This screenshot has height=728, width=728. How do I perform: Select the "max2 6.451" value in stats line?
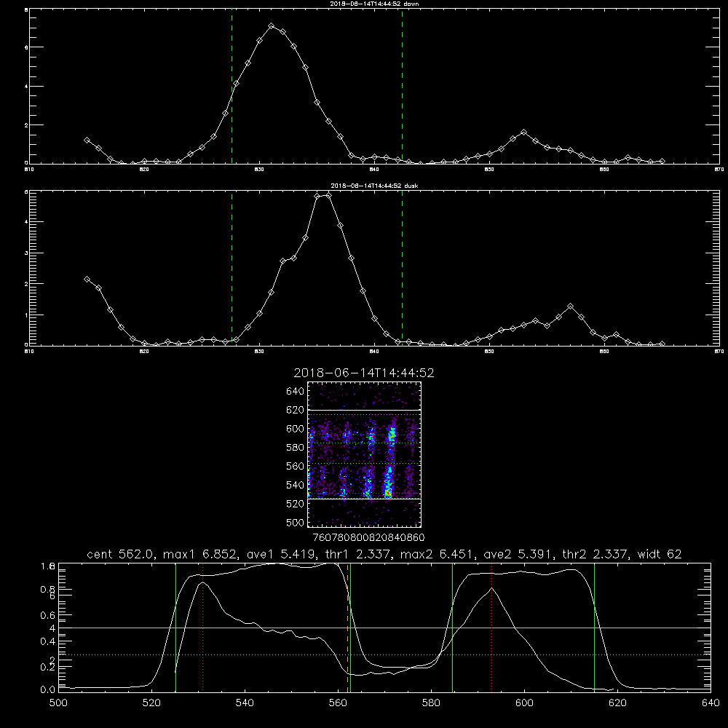coord(437,554)
